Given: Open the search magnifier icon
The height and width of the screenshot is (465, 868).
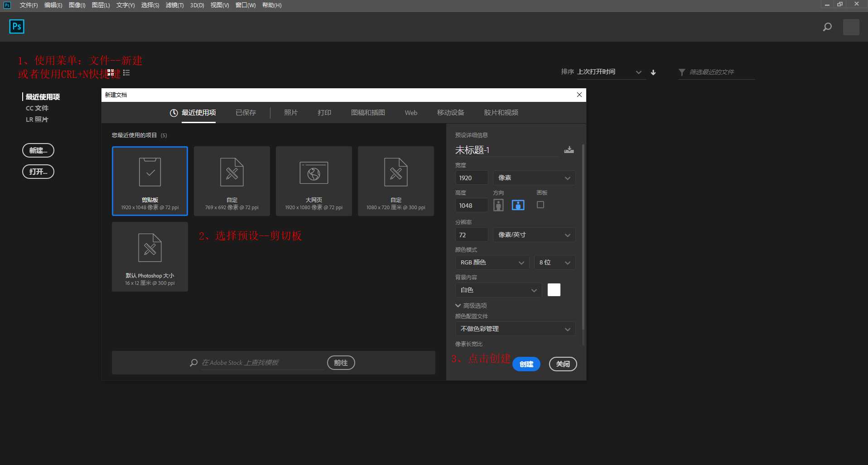Looking at the screenshot, I should [827, 27].
